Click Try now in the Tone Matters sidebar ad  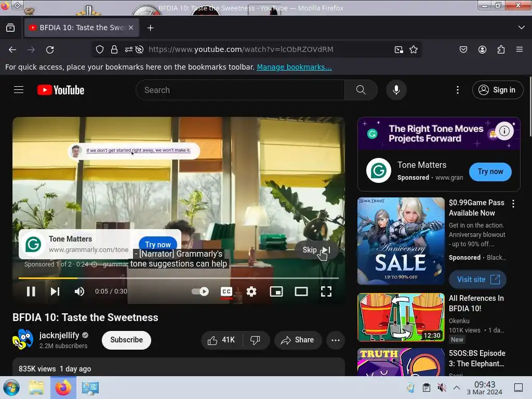tap(490, 171)
